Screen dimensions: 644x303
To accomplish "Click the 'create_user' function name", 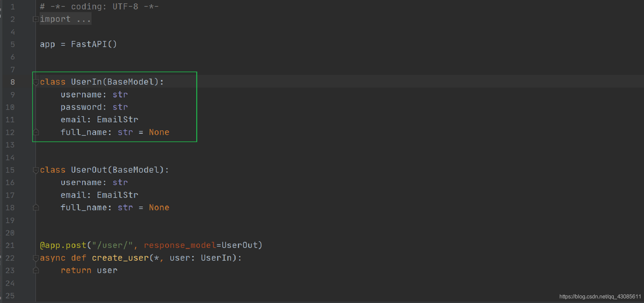I will tap(120, 258).
